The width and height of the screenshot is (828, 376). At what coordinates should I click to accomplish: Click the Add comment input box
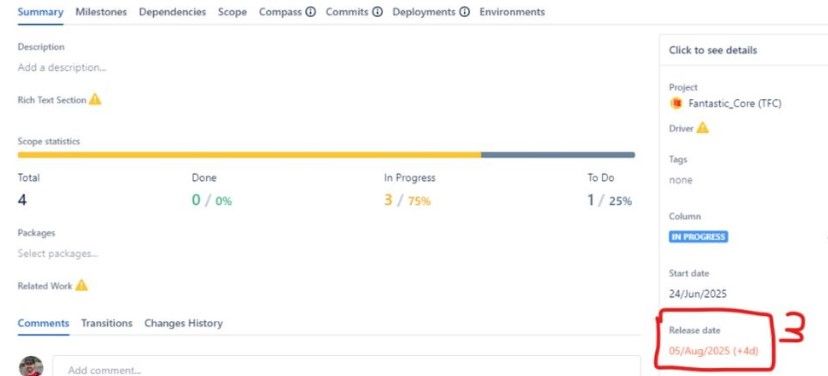click(x=346, y=370)
